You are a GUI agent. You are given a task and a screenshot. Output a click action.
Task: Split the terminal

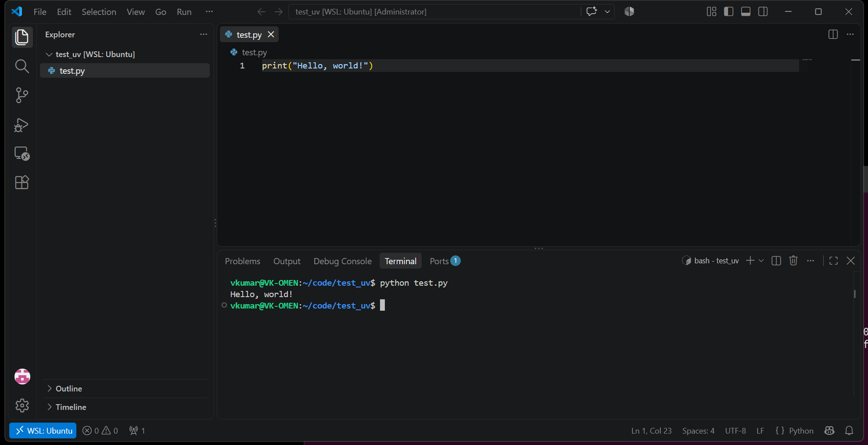pyautogui.click(x=776, y=261)
